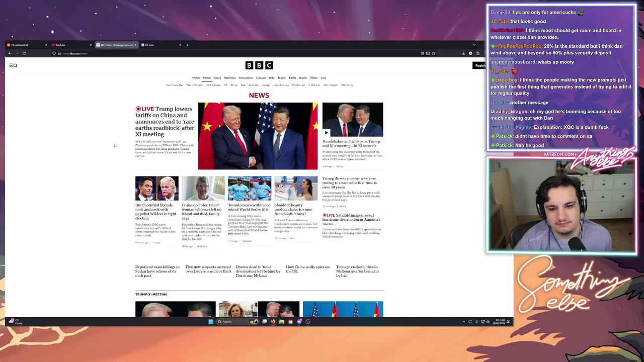This screenshot has height=362, width=644.
Task: Click the Trump and Xi handshake photo
Action: [258, 136]
